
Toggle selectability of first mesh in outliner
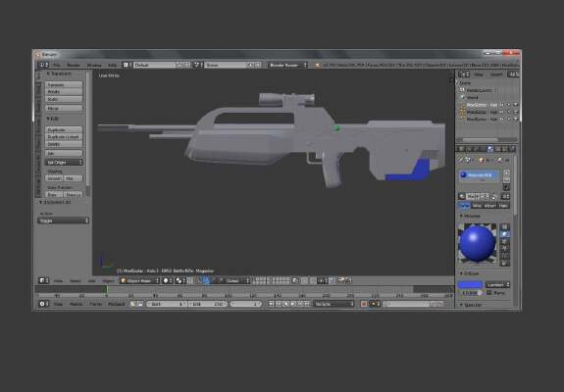pos(509,105)
